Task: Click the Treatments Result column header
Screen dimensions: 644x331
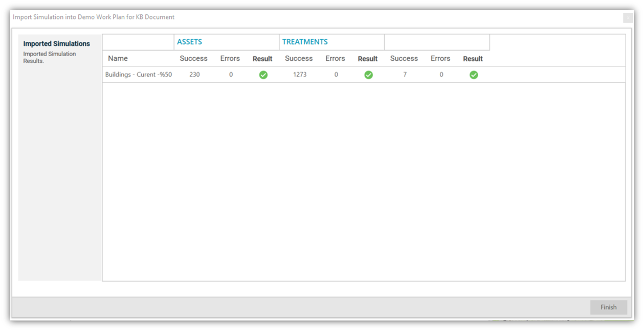Action: pos(368,59)
